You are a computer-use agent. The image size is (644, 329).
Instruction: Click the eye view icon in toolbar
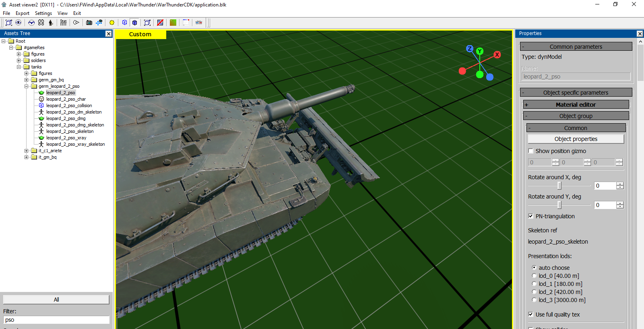[x=19, y=23]
